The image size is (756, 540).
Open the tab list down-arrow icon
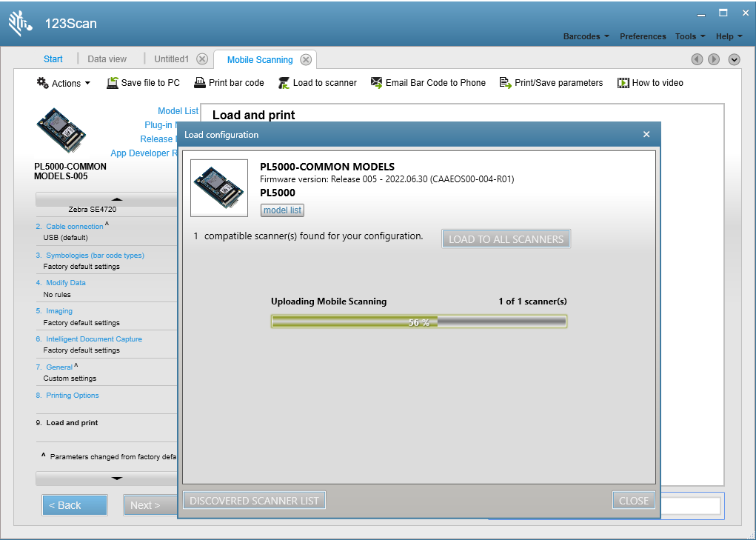pyautogui.click(x=735, y=59)
